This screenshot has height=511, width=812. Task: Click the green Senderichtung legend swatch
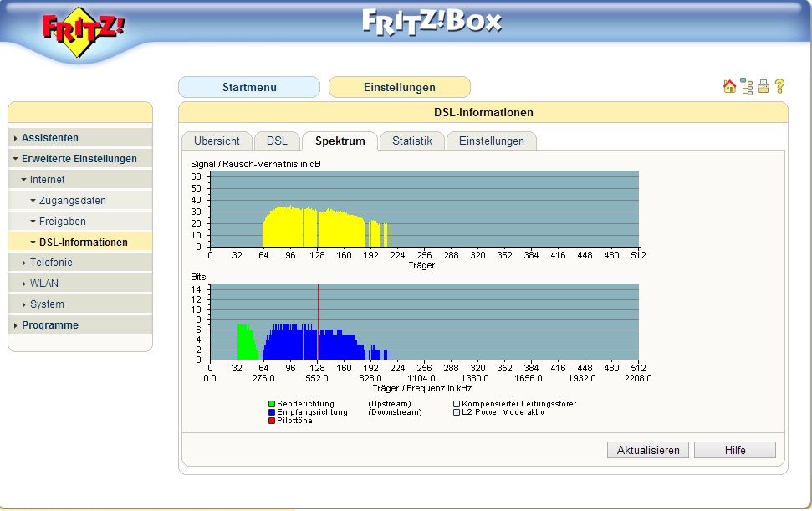click(271, 404)
